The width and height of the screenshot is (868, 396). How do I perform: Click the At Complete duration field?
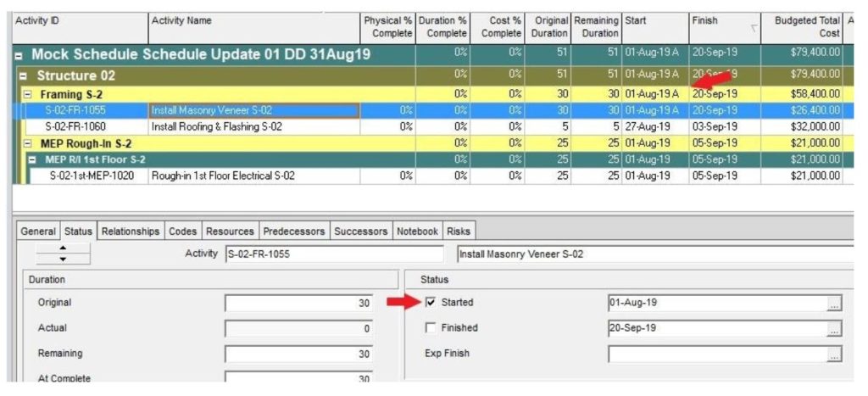[x=299, y=377]
